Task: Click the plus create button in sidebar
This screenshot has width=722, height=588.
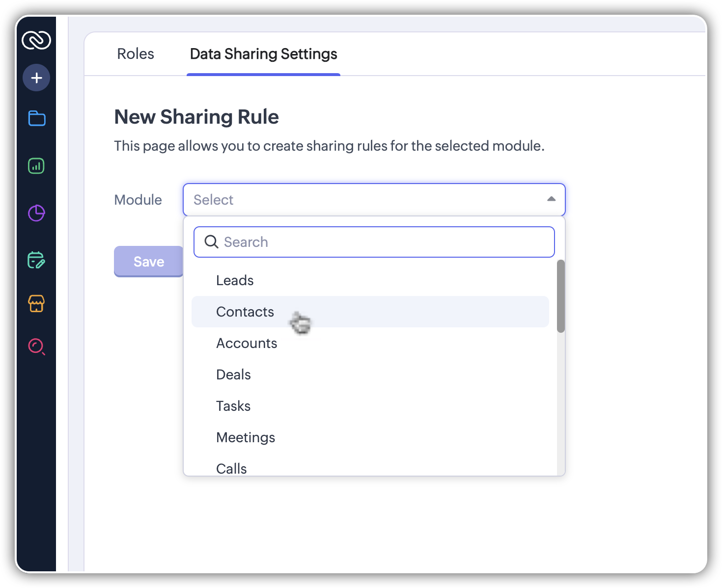Action: coord(36,78)
